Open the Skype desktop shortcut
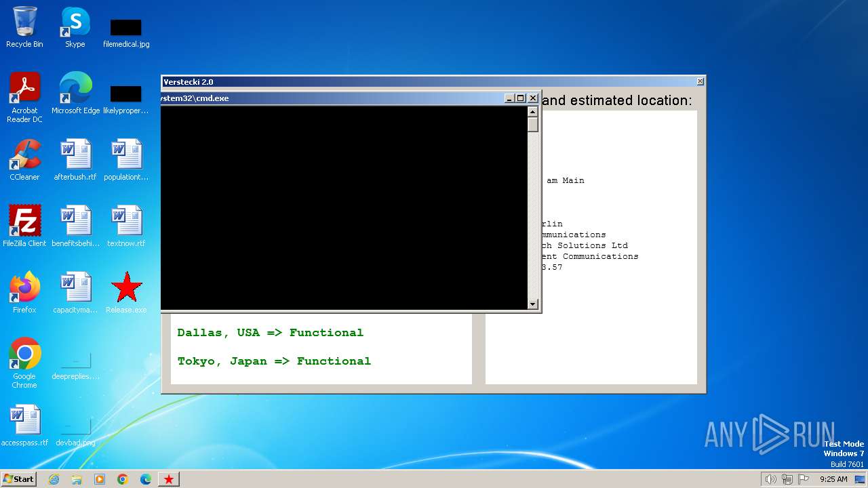Viewport: 868px width, 488px height. click(75, 27)
